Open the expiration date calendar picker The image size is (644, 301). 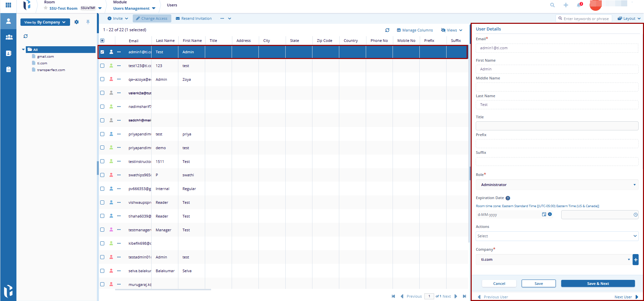point(544,215)
